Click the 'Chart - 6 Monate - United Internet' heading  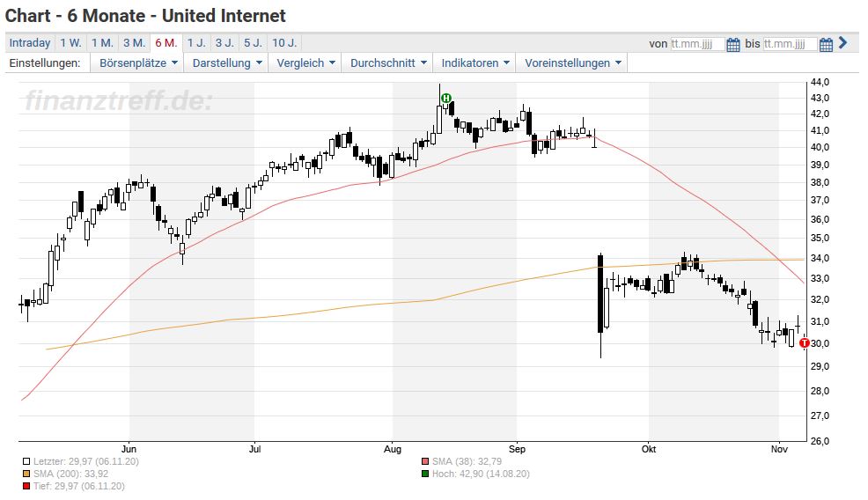pyautogui.click(x=145, y=16)
